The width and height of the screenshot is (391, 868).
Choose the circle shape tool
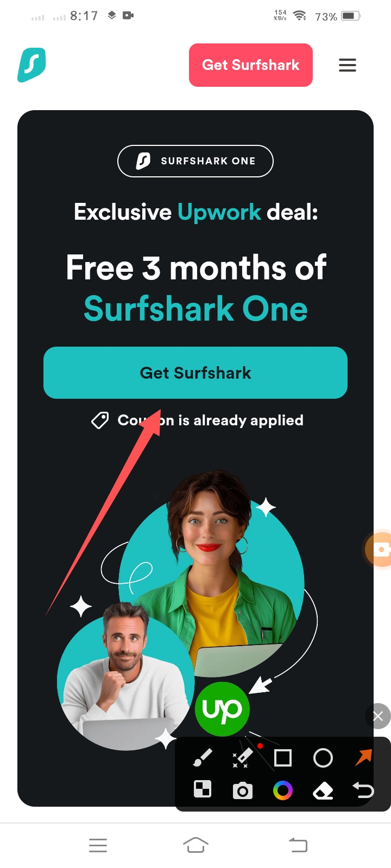click(323, 757)
